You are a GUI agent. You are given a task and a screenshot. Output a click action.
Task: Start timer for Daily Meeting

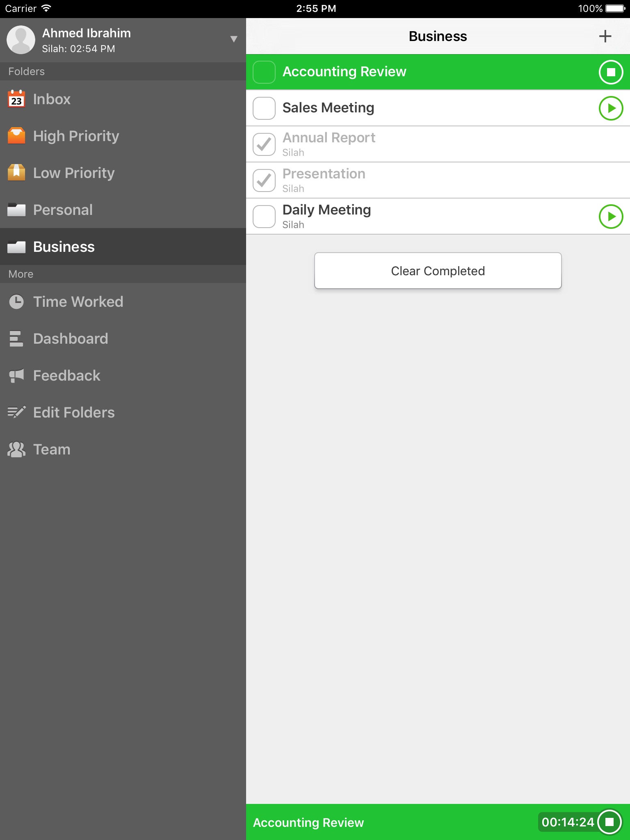pyautogui.click(x=611, y=217)
